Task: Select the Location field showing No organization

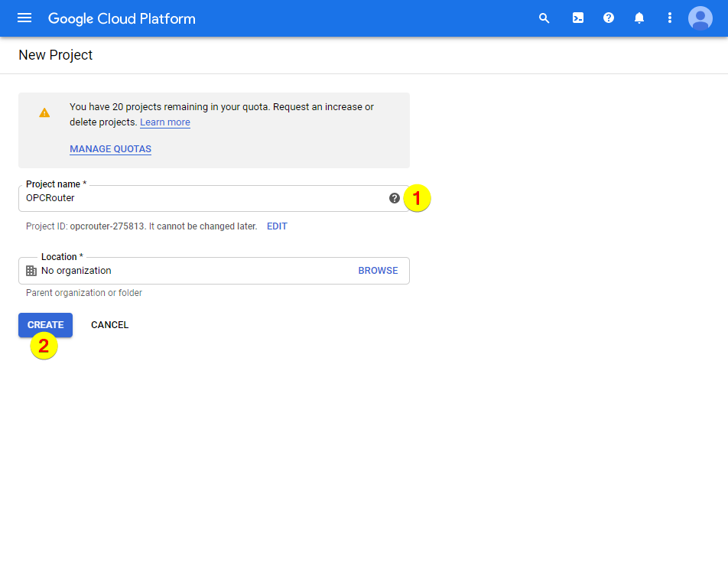Action: (x=191, y=271)
